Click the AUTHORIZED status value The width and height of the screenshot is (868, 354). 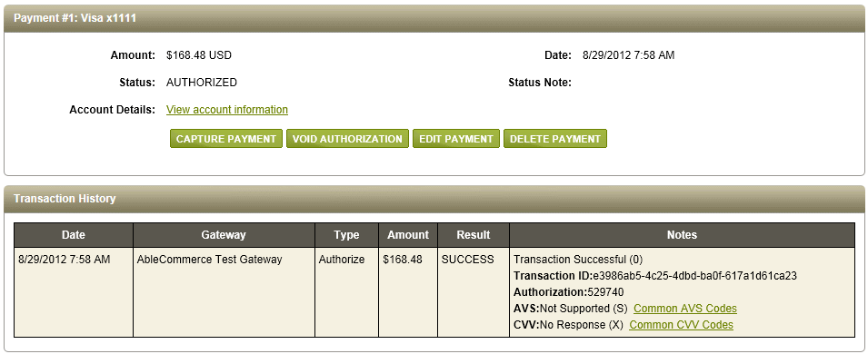pos(202,83)
